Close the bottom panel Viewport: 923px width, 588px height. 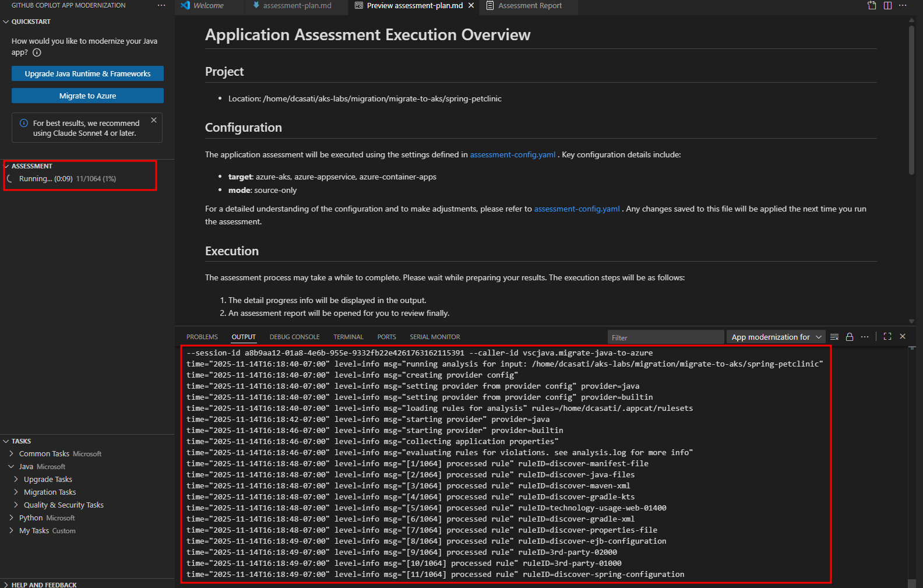point(903,336)
